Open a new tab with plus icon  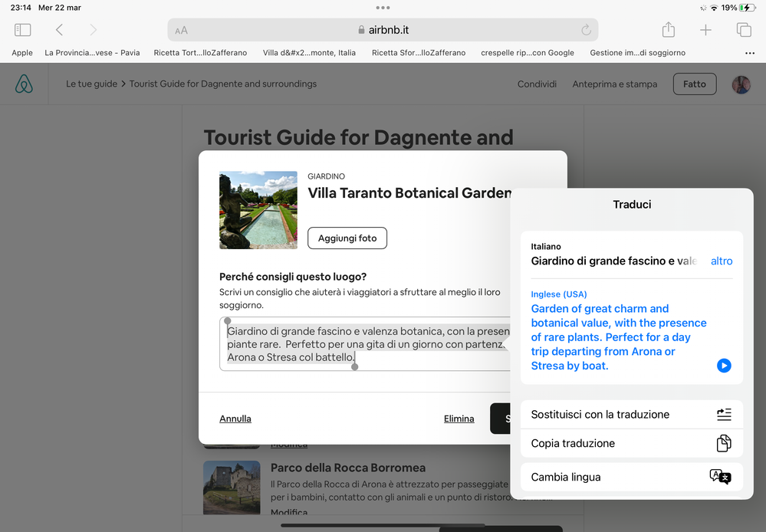[x=705, y=30]
